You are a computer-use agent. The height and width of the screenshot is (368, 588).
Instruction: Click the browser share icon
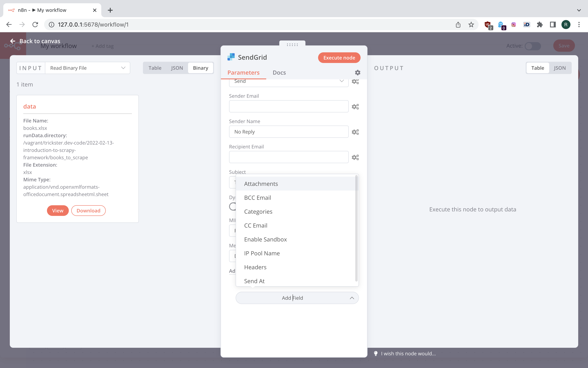tap(458, 25)
